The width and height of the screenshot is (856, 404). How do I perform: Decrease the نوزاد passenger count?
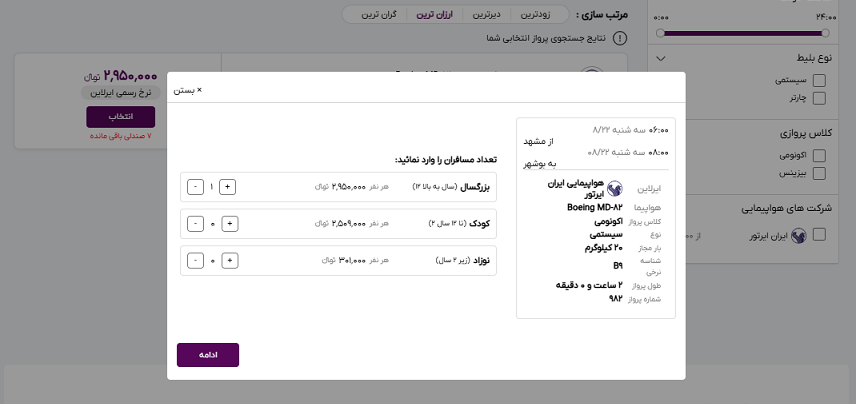pos(195,261)
